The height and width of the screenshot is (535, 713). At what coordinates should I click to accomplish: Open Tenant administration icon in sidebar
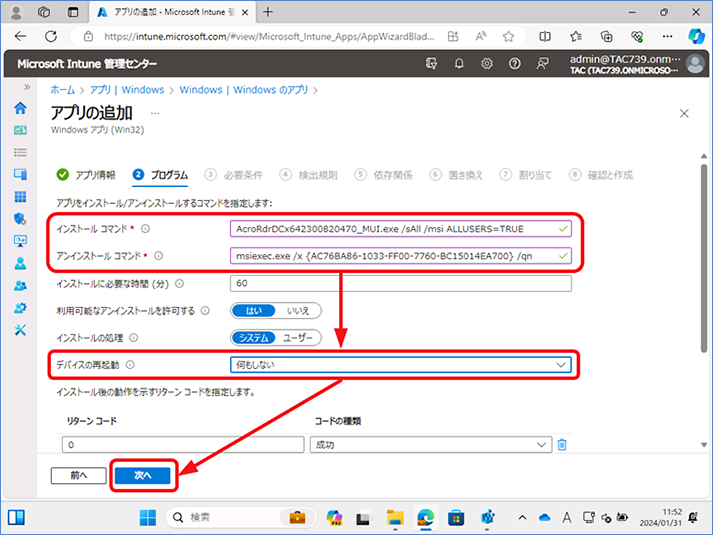point(20,308)
